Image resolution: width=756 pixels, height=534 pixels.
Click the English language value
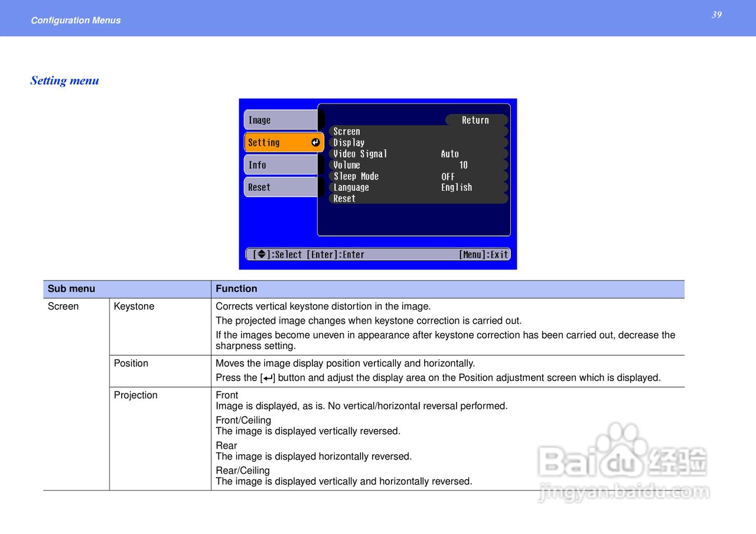(457, 187)
